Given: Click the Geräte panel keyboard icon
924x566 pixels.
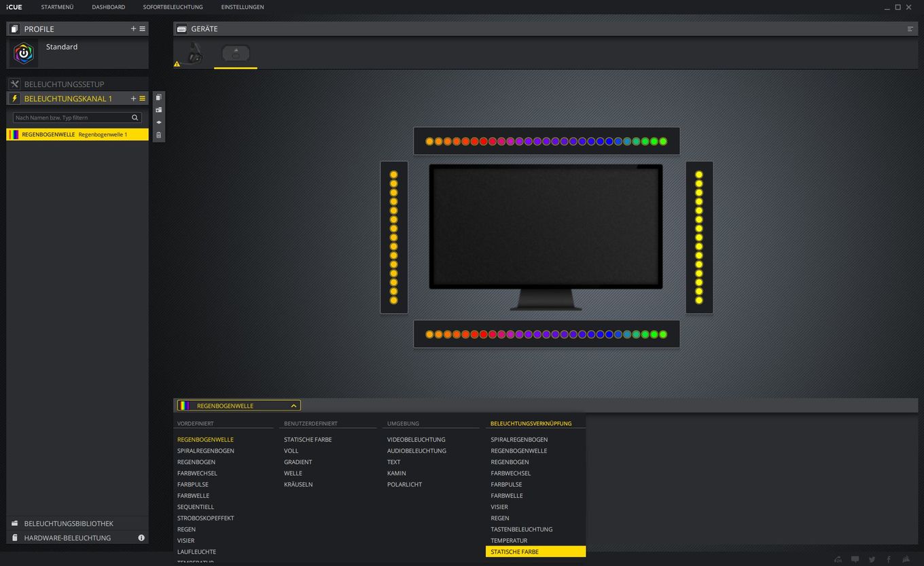Looking at the screenshot, I should tap(181, 29).
